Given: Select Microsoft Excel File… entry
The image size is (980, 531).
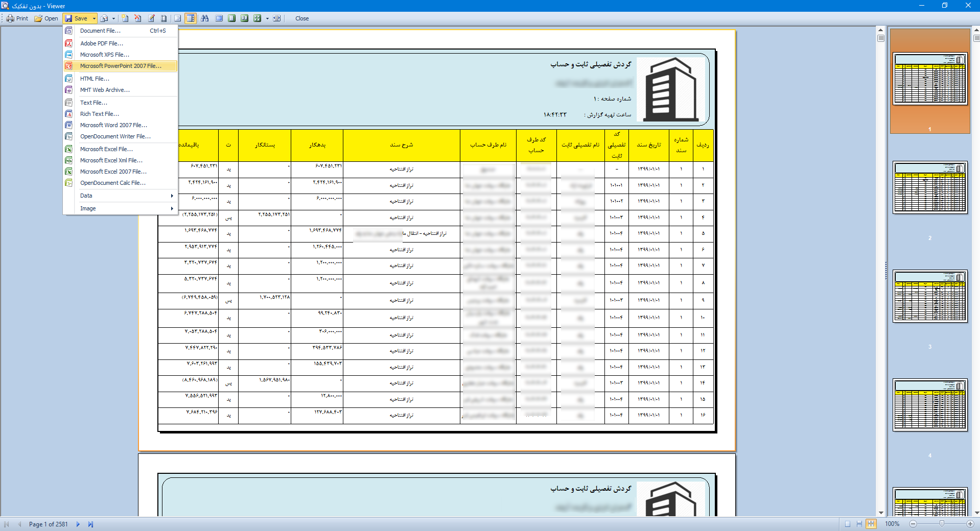Looking at the screenshot, I should 120,149.
